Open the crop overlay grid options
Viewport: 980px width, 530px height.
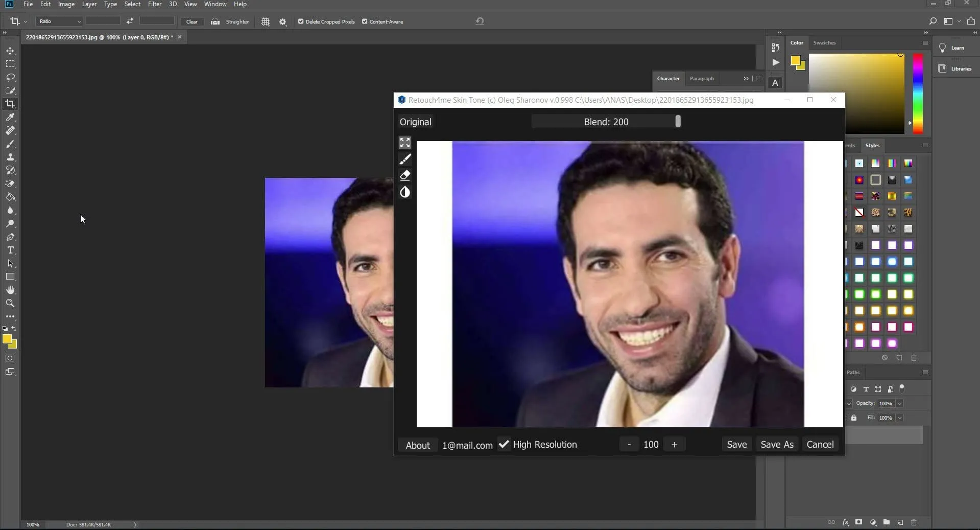(x=265, y=21)
